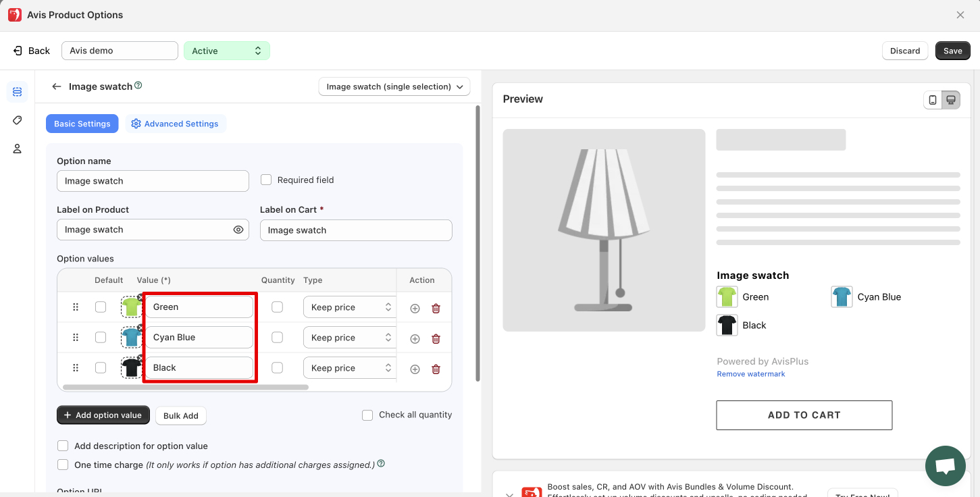
Task: Click the Add option value button
Action: 103,415
